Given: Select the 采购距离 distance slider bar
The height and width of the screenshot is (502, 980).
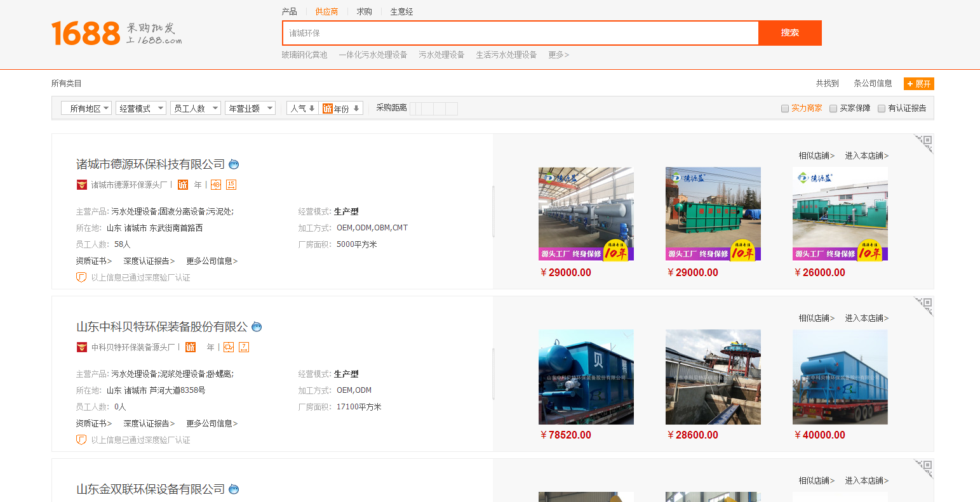Looking at the screenshot, I should pyautogui.click(x=434, y=109).
